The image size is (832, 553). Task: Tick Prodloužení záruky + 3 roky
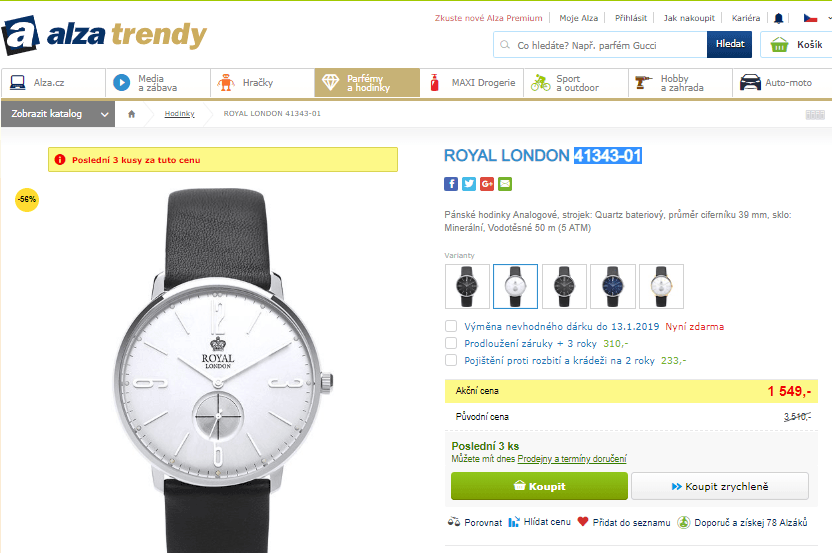[451, 343]
